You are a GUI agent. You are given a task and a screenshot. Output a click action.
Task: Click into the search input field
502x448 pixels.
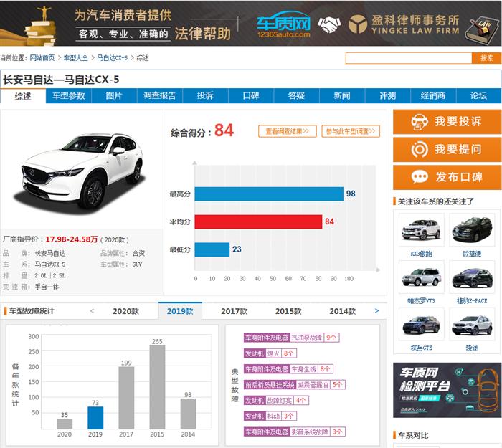click(x=409, y=58)
